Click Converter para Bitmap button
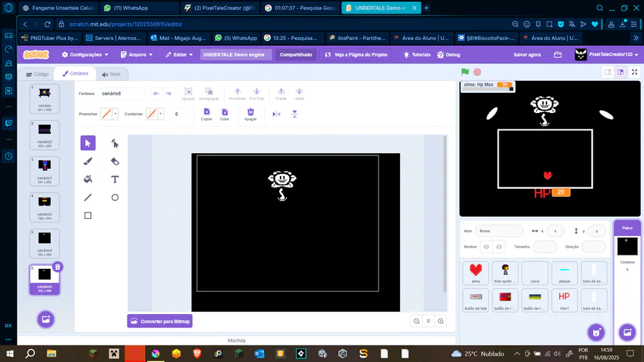The width and height of the screenshot is (644, 362). 160,321
